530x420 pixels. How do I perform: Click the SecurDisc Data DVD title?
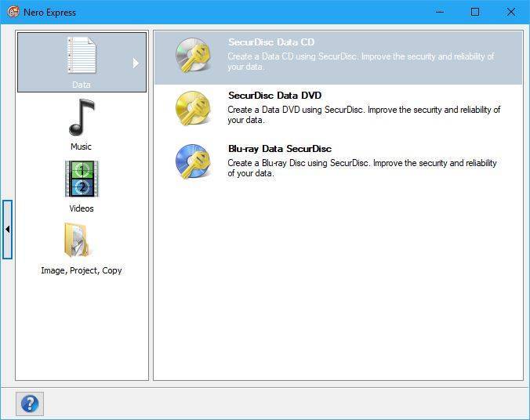[x=275, y=96]
